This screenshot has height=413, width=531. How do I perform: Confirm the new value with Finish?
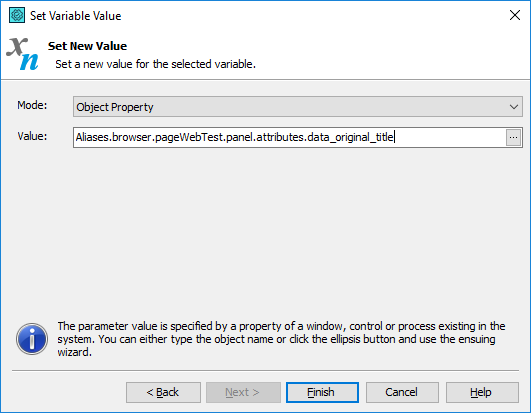coord(322,392)
